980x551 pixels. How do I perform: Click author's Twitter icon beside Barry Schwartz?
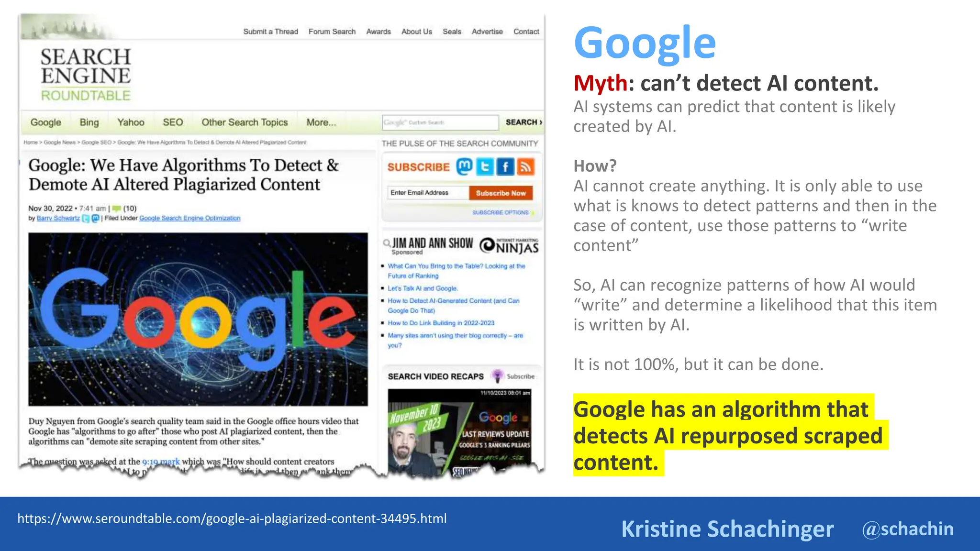(x=86, y=219)
